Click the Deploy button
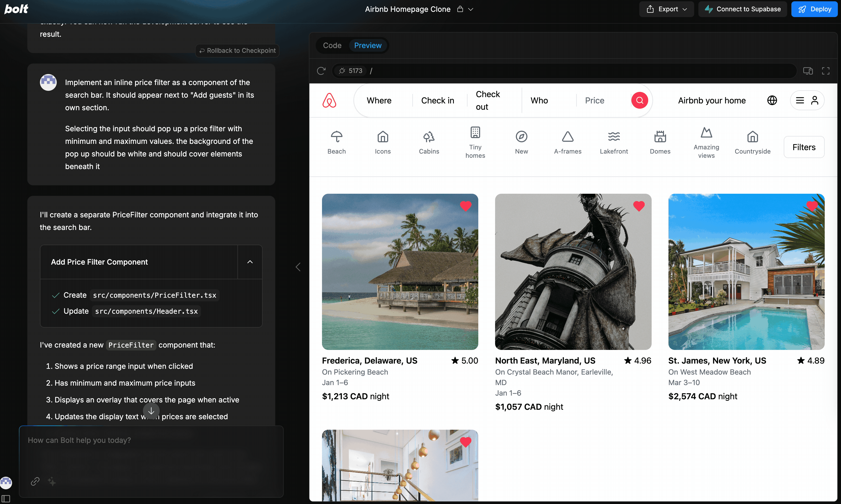841x504 pixels. 814,9
